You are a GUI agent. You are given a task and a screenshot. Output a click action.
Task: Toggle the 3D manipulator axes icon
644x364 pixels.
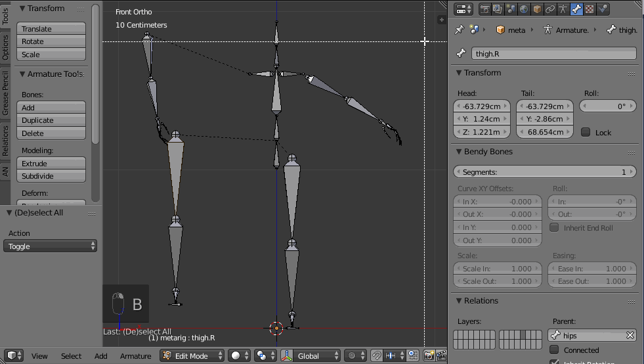(x=287, y=355)
